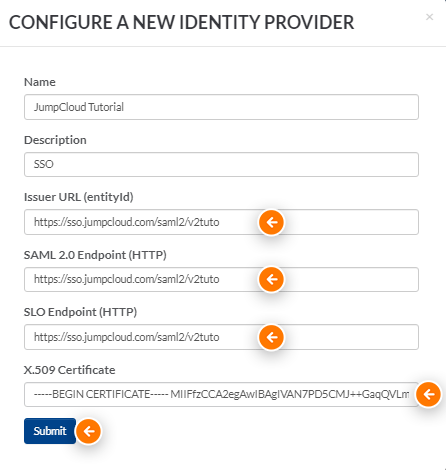
Task: Select the Description input with SSO
Action: 221,164
